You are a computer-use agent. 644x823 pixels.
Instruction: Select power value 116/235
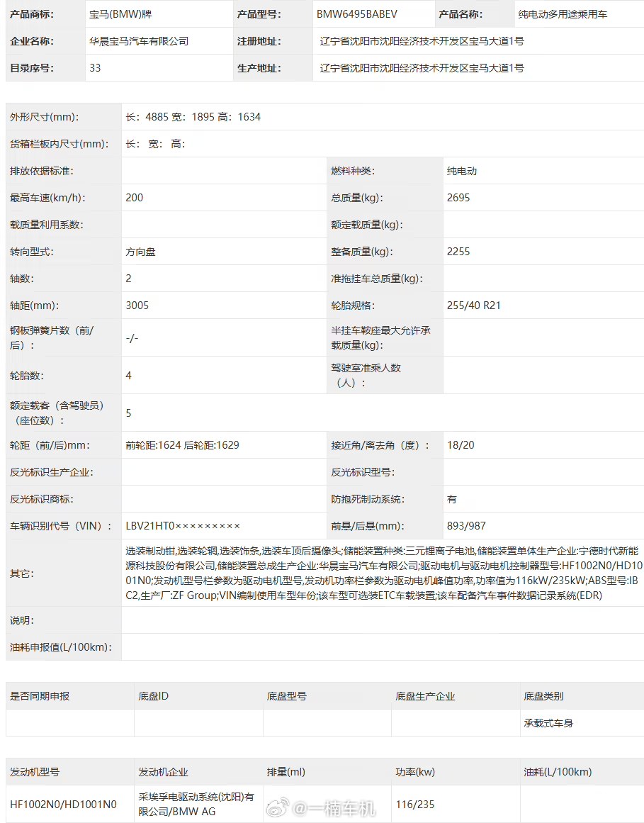pyautogui.click(x=415, y=804)
